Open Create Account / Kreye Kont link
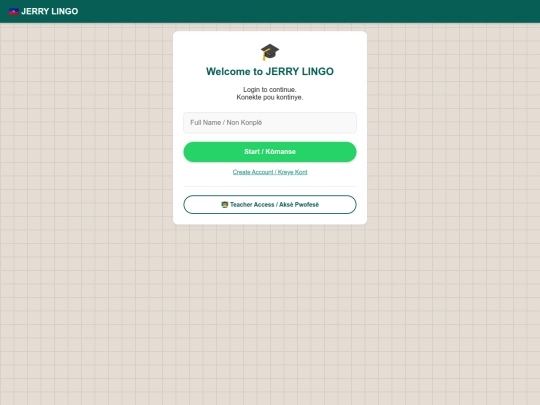The height and width of the screenshot is (405, 540). 270,172
